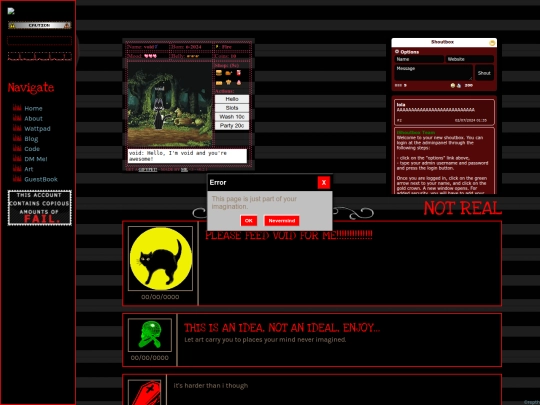Submit with the Shout button

pyautogui.click(x=484, y=73)
